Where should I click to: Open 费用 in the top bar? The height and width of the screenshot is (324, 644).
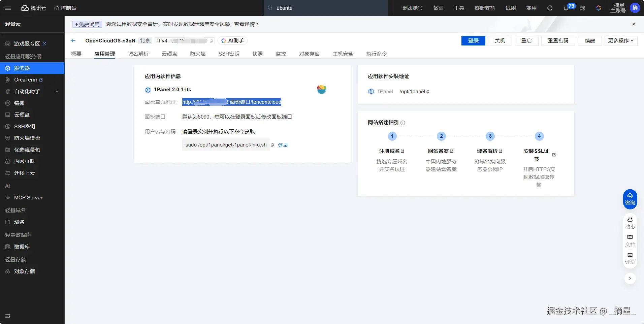[x=532, y=8]
